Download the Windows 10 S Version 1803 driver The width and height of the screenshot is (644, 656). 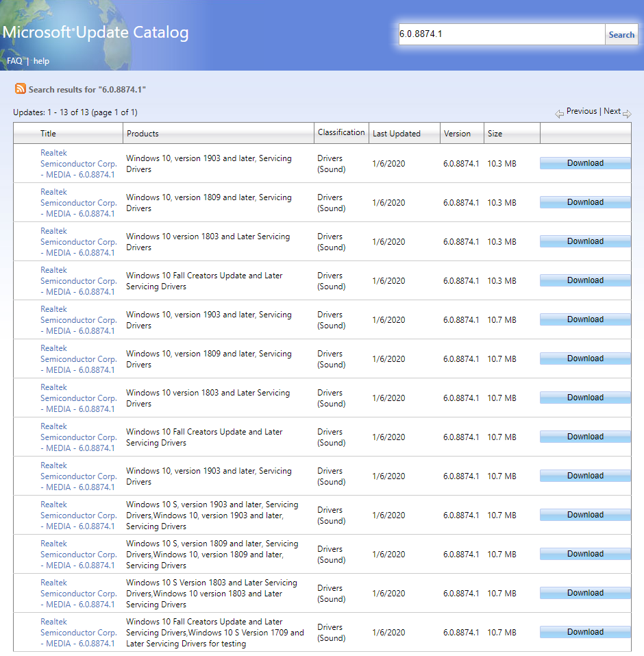585,593
